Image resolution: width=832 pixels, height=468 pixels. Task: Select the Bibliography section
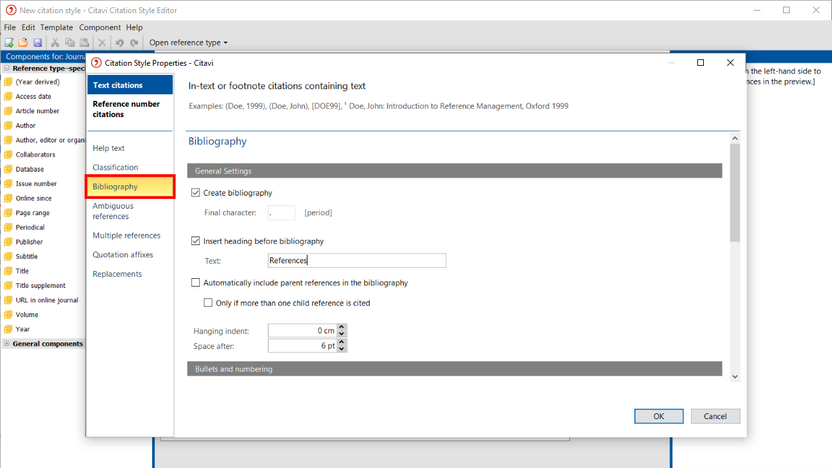pos(130,187)
